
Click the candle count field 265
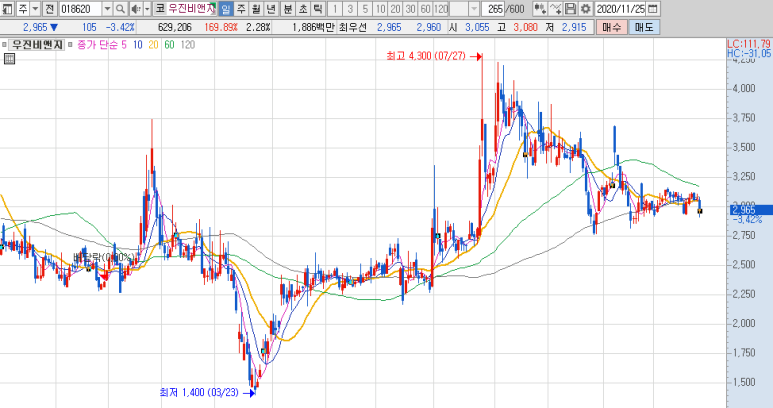tap(493, 8)
